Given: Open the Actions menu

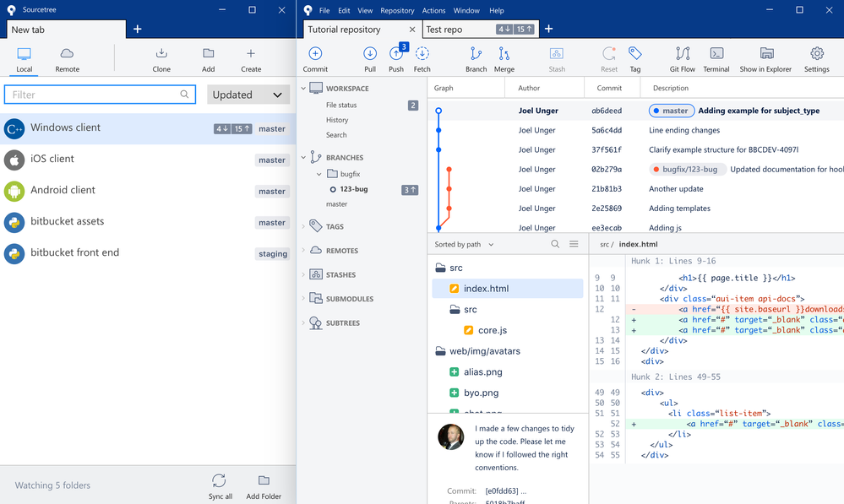Looking at the screenshot, I should [434, 11].
